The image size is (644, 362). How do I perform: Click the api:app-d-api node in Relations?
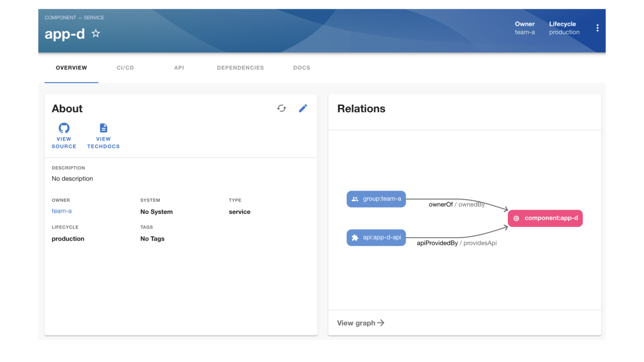376,238
